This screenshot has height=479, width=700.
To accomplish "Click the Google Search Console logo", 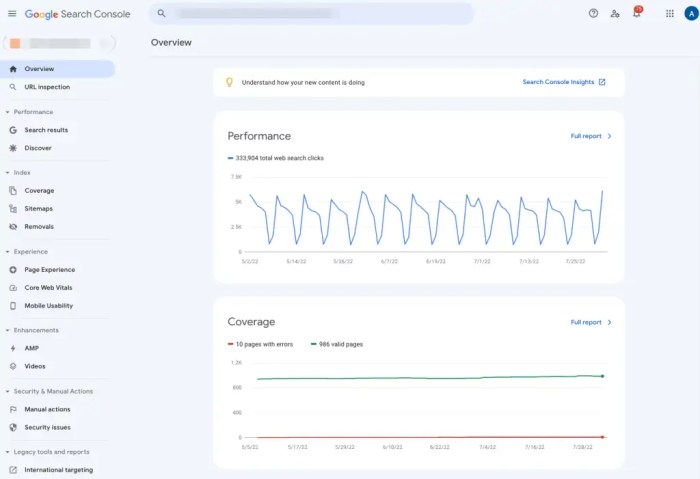I will (x=77, y=14).
